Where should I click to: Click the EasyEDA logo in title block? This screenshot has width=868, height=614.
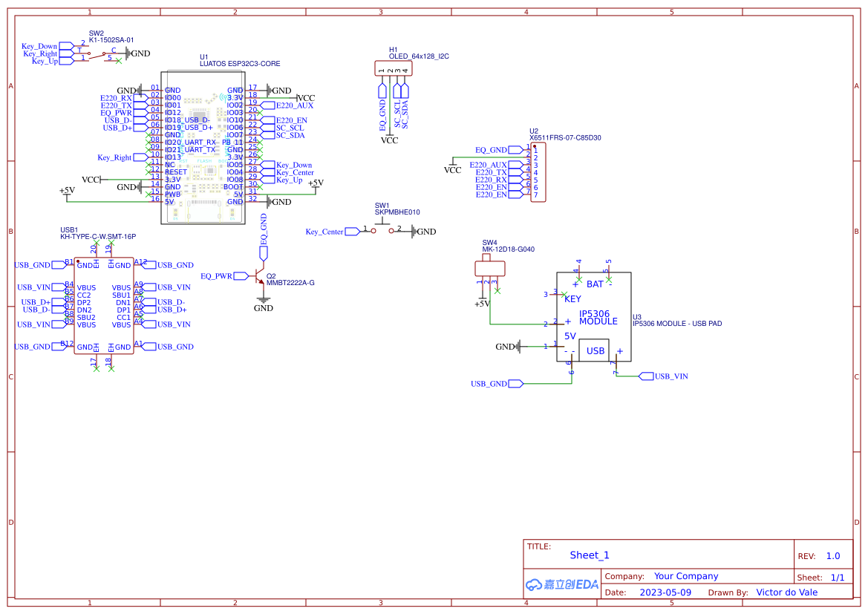(562, 584)
